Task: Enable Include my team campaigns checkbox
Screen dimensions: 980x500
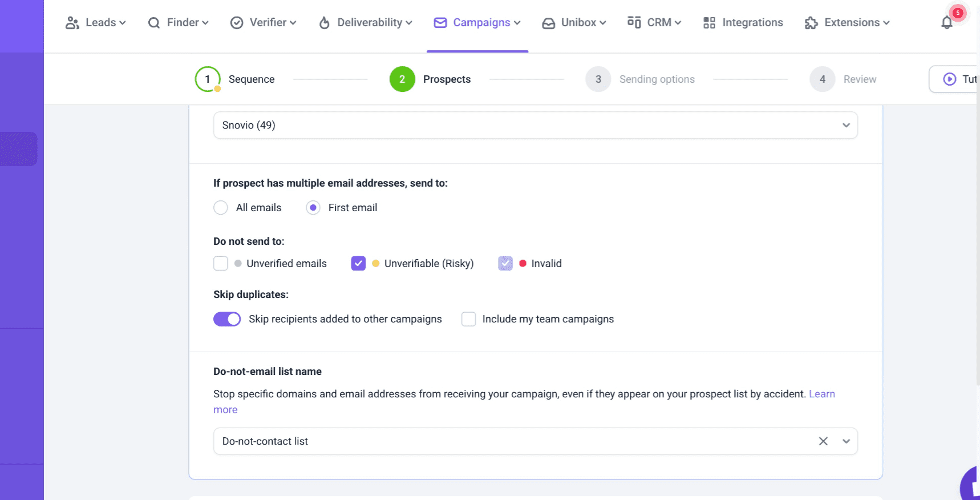Action: pyautogui.click(x=468, y=319)
